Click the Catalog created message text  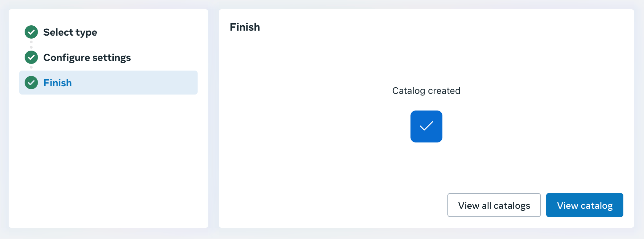(426, 91)
